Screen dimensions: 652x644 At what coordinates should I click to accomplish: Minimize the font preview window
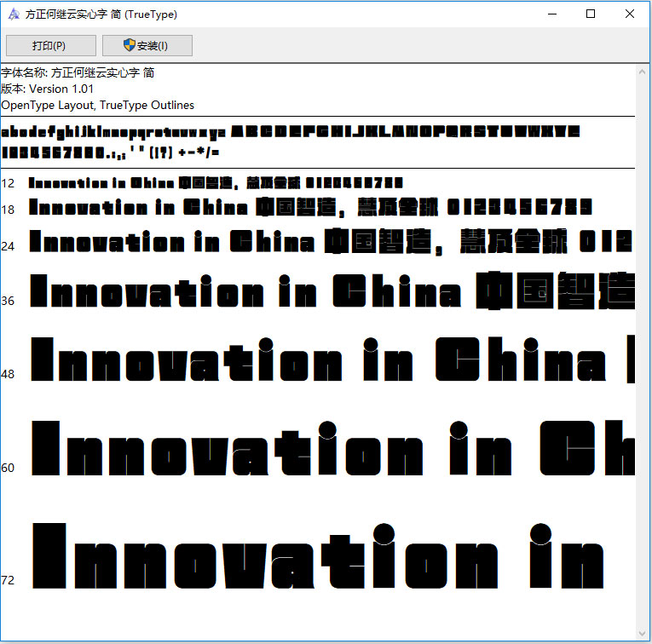tap(552, 14)
